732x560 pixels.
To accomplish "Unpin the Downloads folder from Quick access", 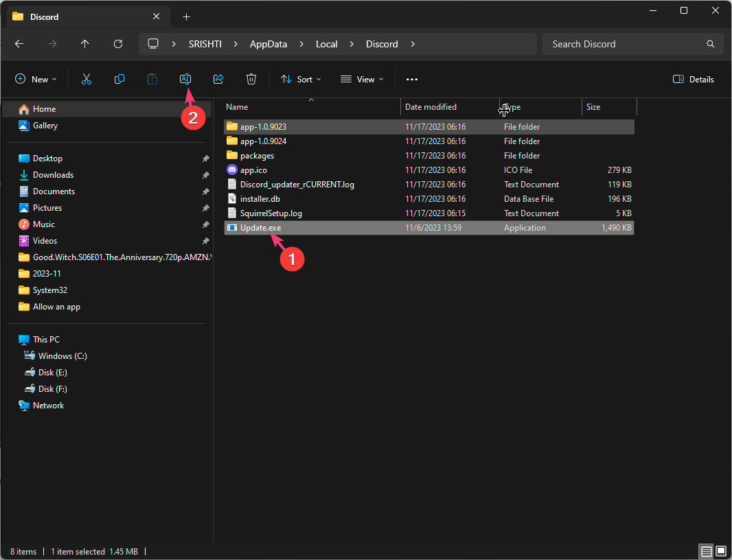I will click(205, 175).
